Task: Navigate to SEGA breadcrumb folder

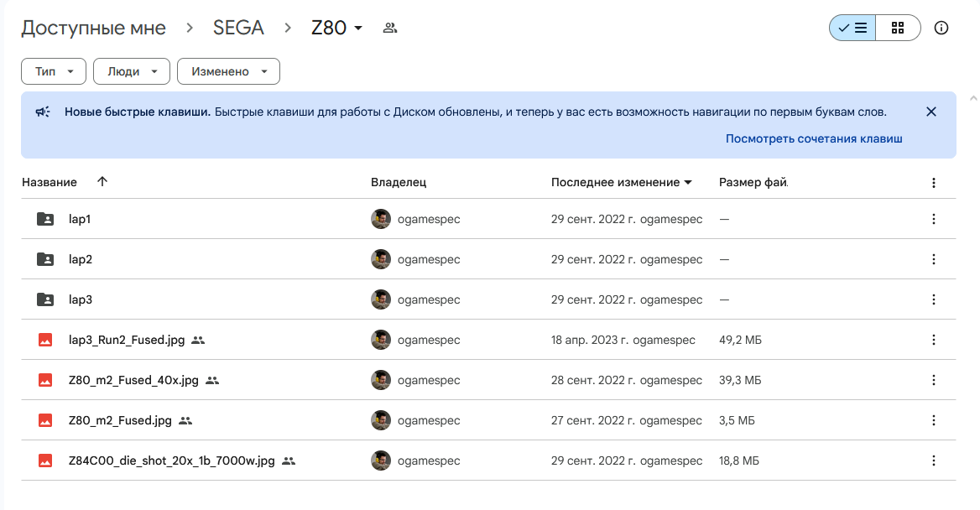Action: [238, 28]
